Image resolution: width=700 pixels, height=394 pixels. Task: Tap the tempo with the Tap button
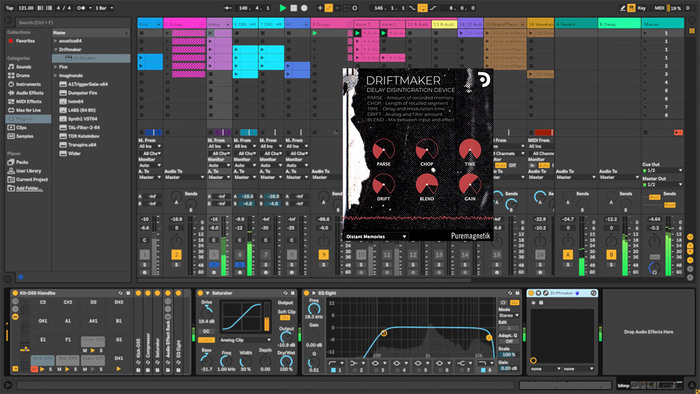click(9, 8)
